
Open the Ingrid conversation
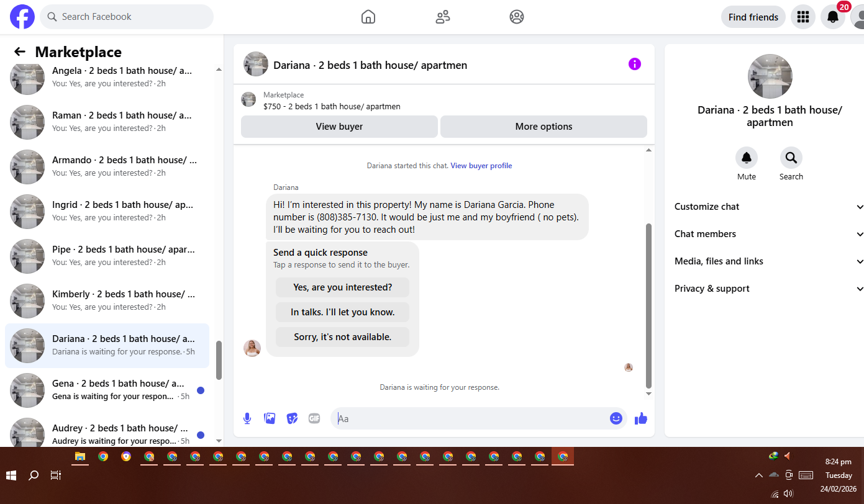point(107,212)
